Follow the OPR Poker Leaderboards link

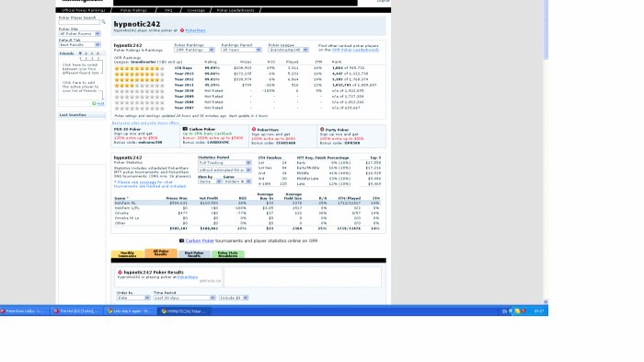click(355, 50)
